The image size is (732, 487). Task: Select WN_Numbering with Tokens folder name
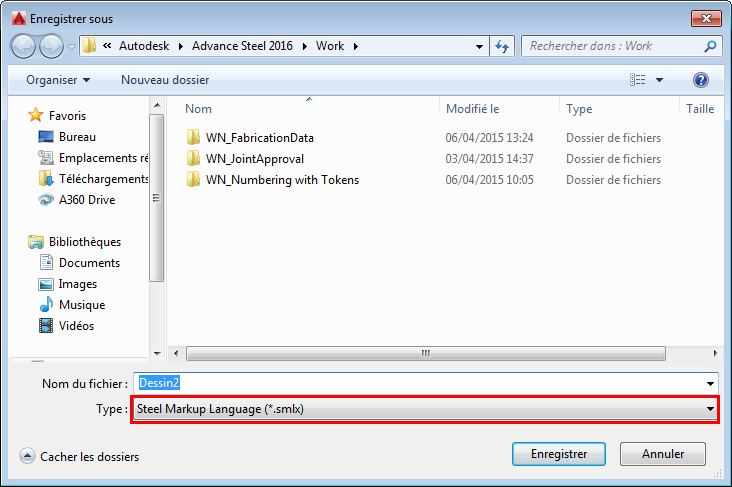click(x=282, y=180)
